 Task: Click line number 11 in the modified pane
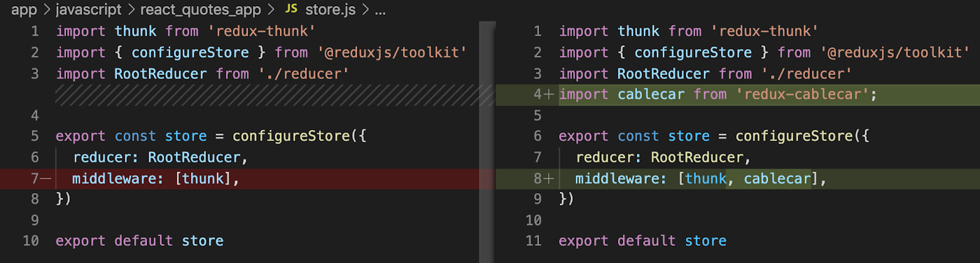point(533,241)
